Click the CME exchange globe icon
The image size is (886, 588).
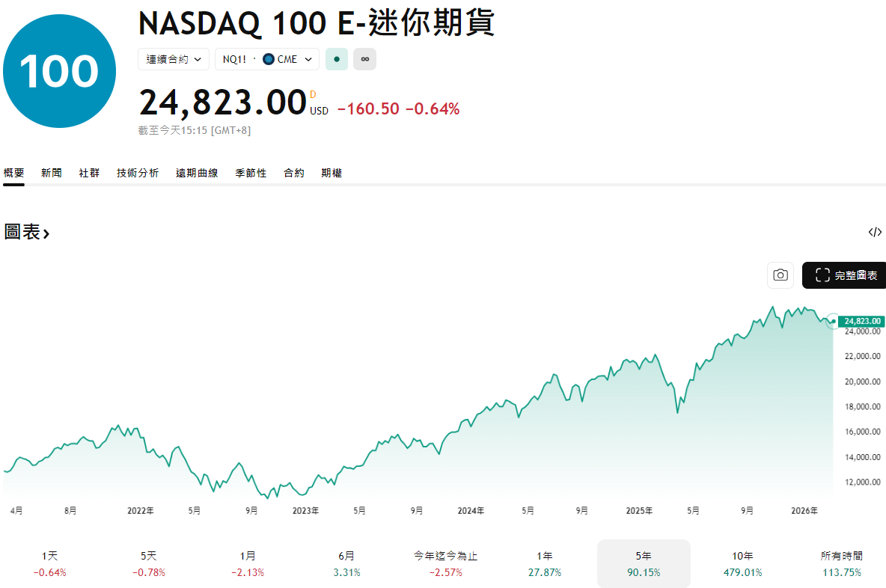tap(268, 59)
